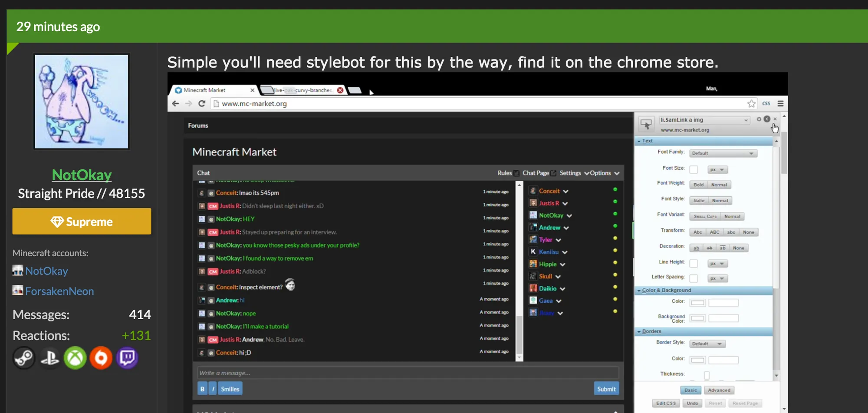Collapse the Color & Background section

(x=704, y=290)
